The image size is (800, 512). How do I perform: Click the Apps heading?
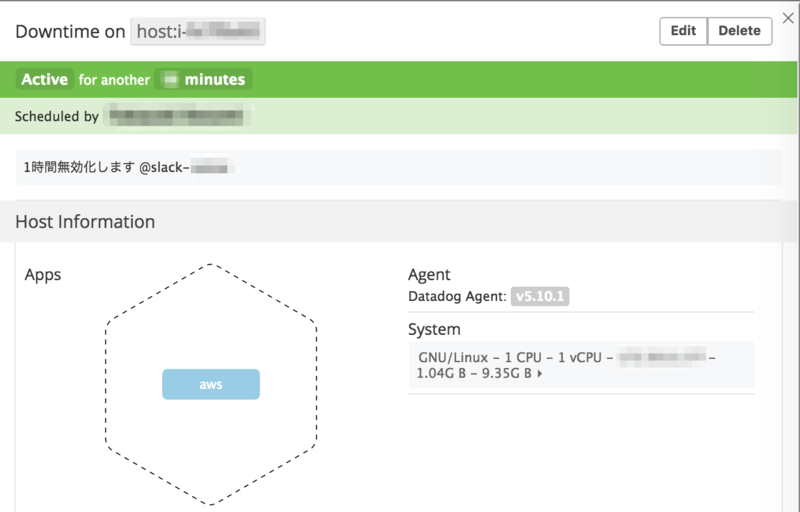(43, 274)
